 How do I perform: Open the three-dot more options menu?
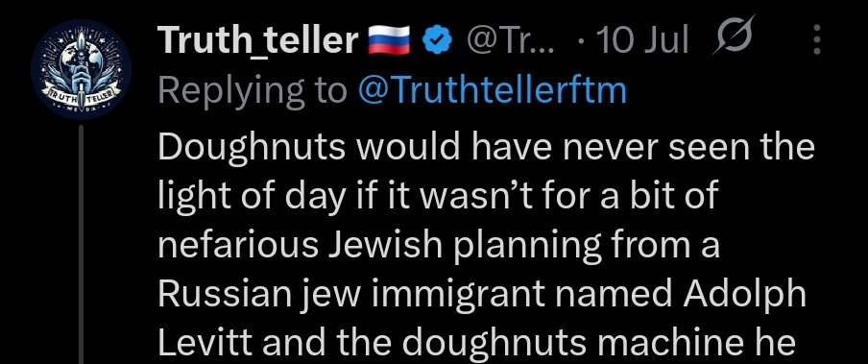[817, 40]
